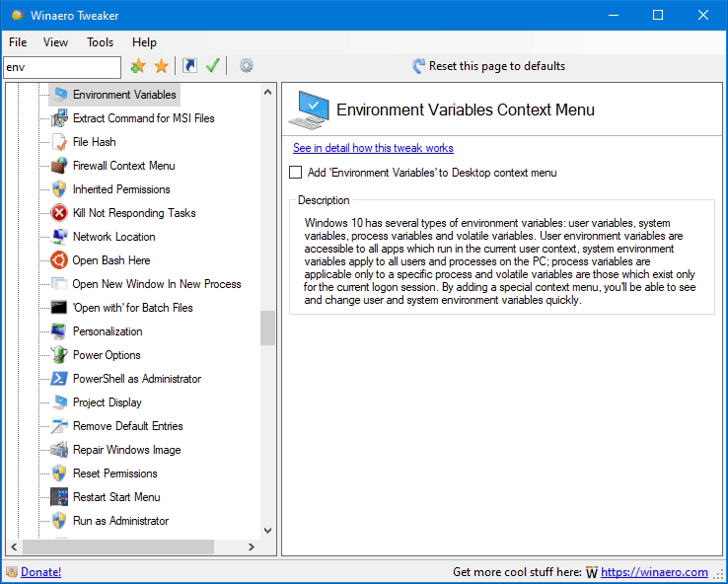
Task: Click the Extract Command for MSI Files icon
Action: [59, 118]
